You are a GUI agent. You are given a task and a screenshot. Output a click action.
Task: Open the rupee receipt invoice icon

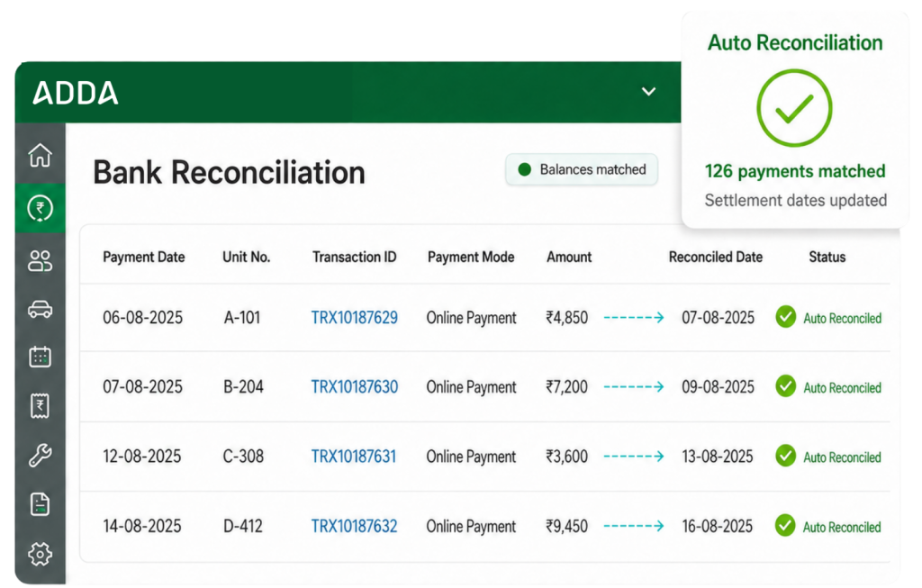click(x=40, y=406)
